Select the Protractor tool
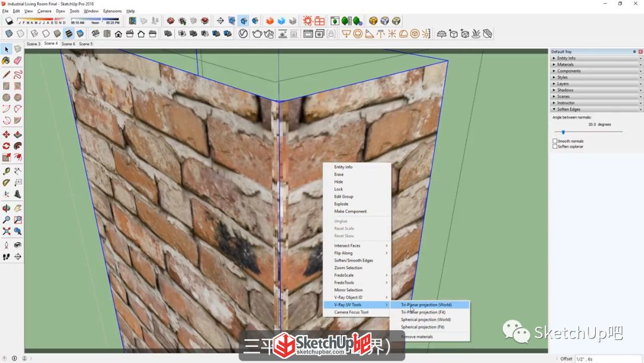Screen dimensions: 644x363 (x=6, y=183)
